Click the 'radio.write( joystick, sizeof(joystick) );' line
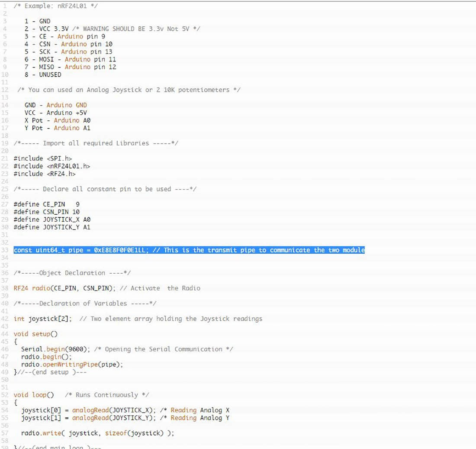This screenshot has width=476, height=449. (x=97, y=433)
